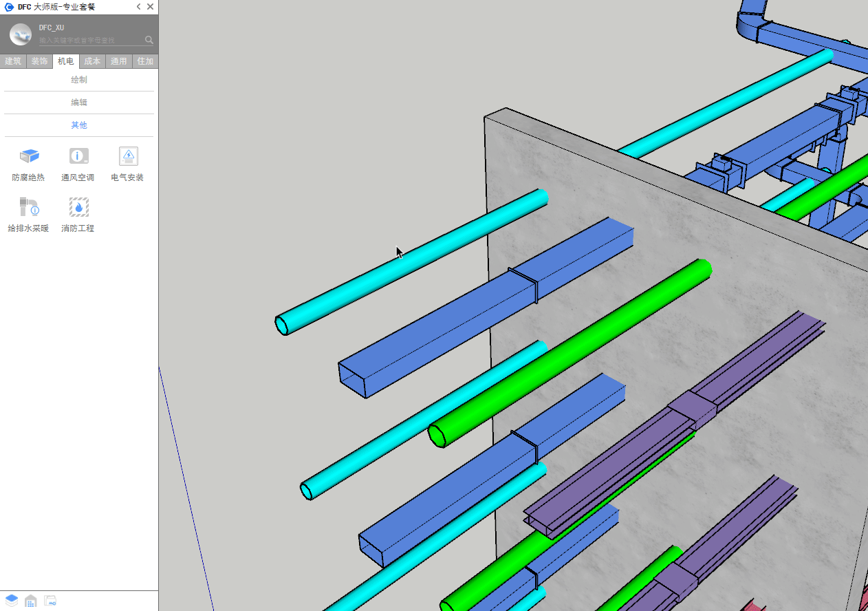Focus the keyword search input field

(89, 41)
